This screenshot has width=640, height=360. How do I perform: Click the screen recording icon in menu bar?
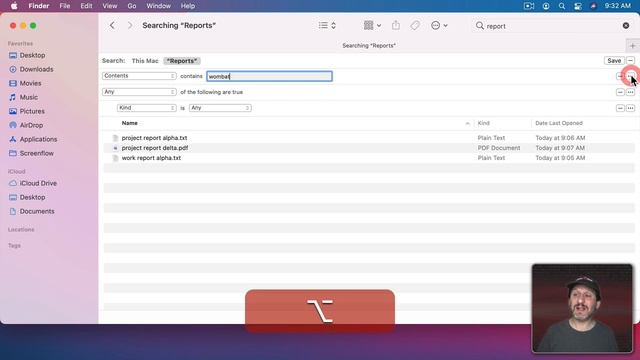(x=529, y=6)
